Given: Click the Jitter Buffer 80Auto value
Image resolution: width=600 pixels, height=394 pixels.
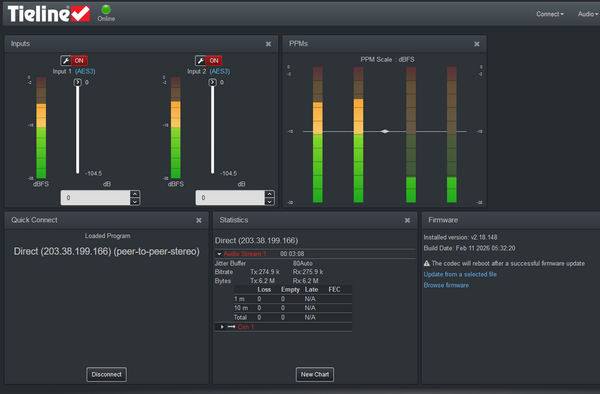Looking at the screenshot, I should (303, 264).
